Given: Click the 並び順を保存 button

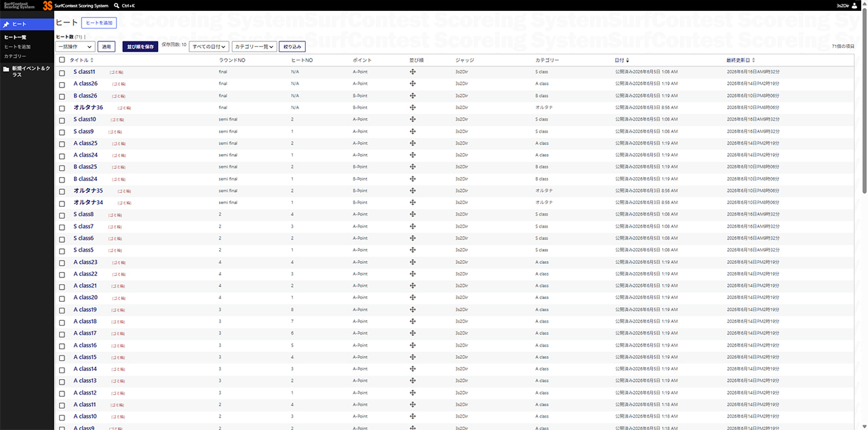Looking at the screenshot, I should (140, 47).
